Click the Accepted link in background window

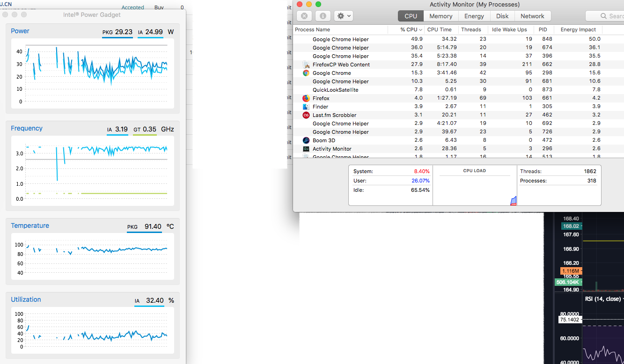click(133, 7)
